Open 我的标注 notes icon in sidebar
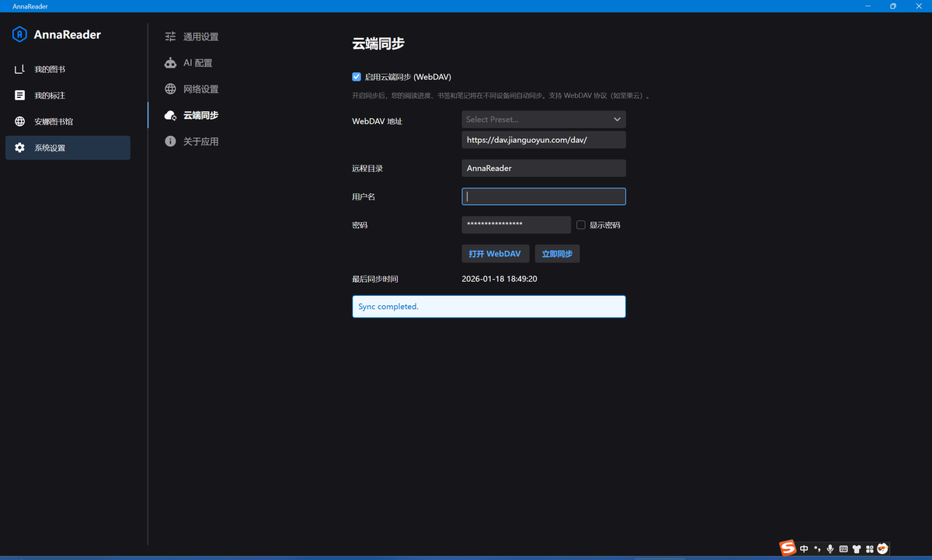This screenshot has height=560, width=932. click(19, 96)
